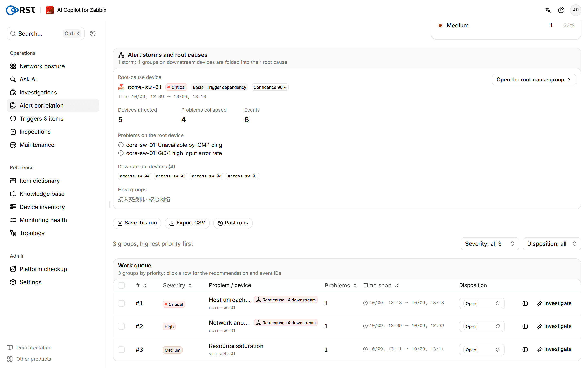Open the Topology page
The image size is (588, 368).
(x=53, y=233)
